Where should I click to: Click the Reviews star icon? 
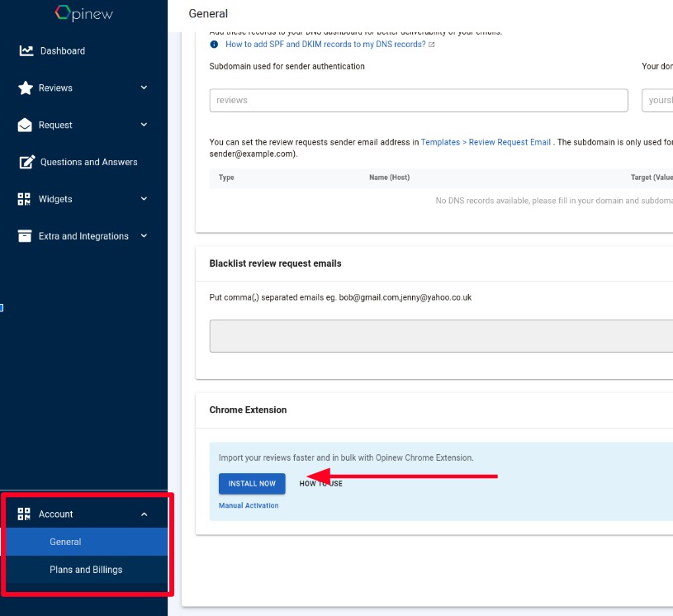point(26,88)
